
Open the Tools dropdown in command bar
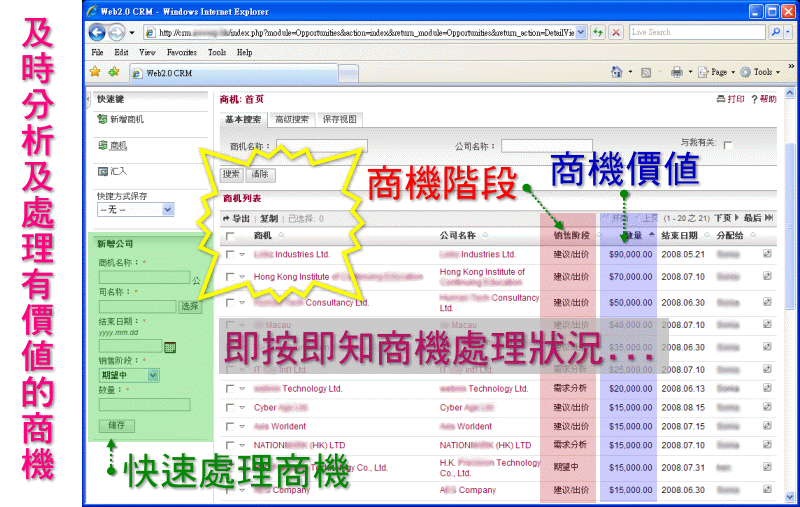pyautogui.click(x=760, y=72)
